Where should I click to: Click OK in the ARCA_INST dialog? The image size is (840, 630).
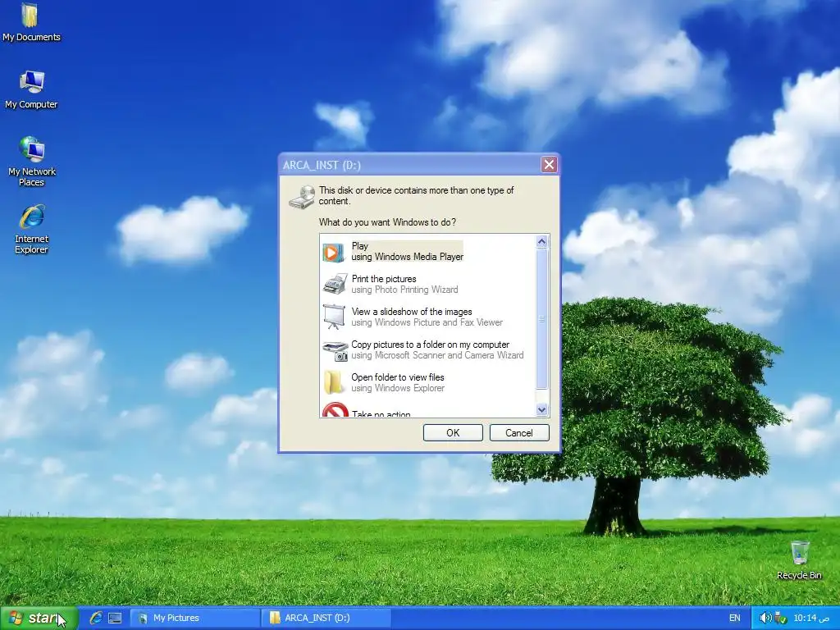tap(453, 433)
